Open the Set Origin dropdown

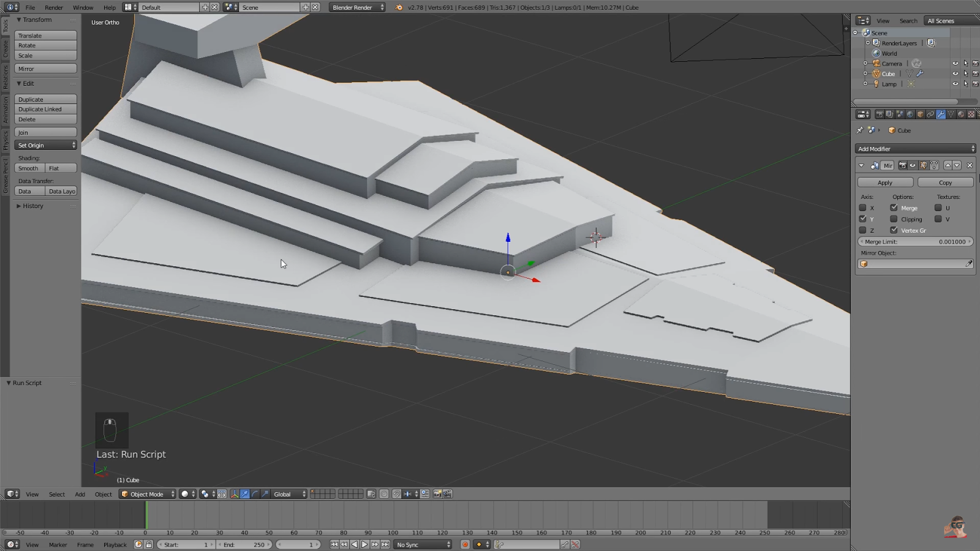(46, 145)
